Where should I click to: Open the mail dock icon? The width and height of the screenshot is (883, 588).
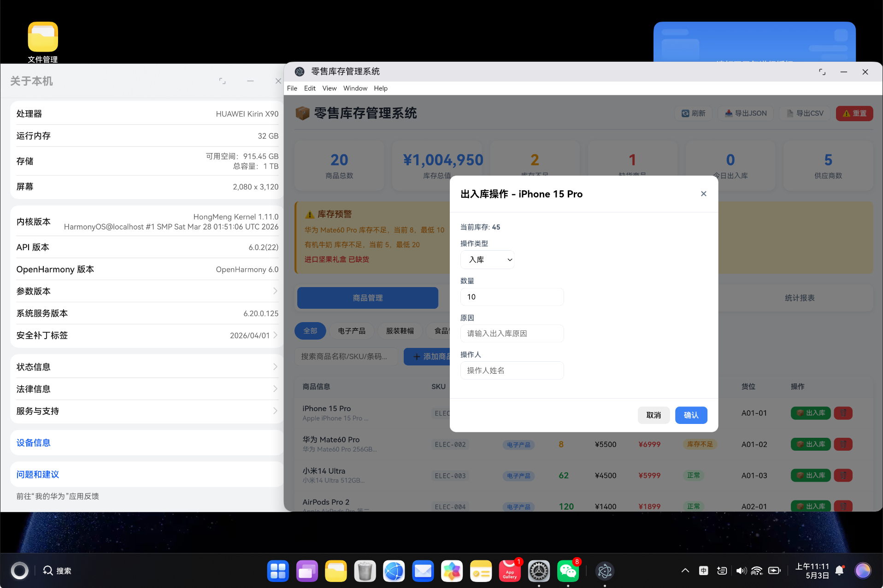coord(423,571)
